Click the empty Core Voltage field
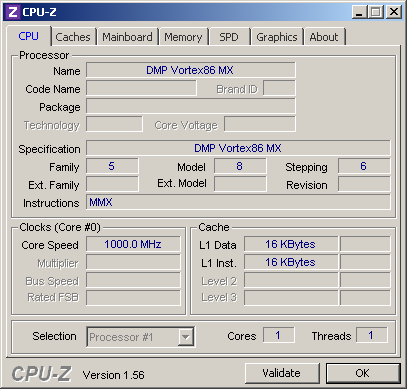This screenshot has width=407, height=389. pyautogui.click(x=260, y=124)
